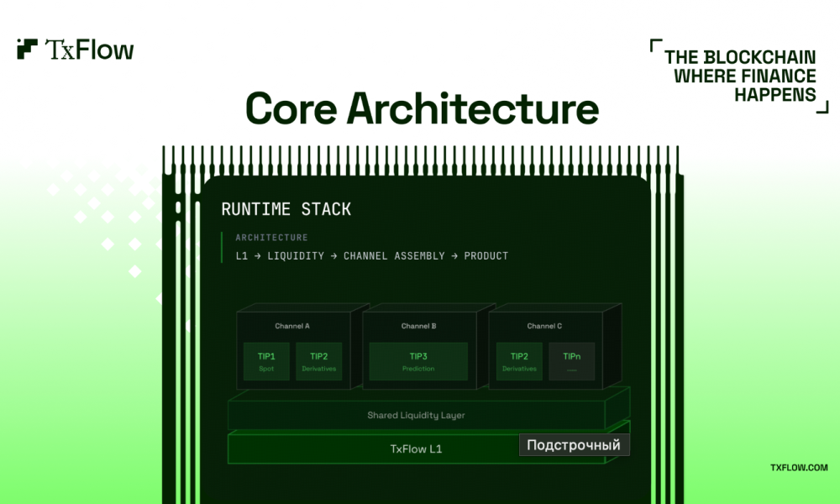The width and height of the screenshot is (840, 504).
Task: Open the TXFLOW.COM link
Action: tap(799, 468)
